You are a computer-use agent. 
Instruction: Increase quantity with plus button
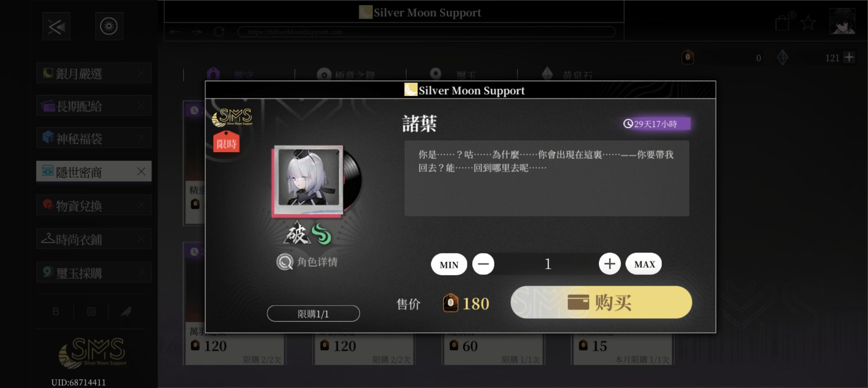point(609,264)
